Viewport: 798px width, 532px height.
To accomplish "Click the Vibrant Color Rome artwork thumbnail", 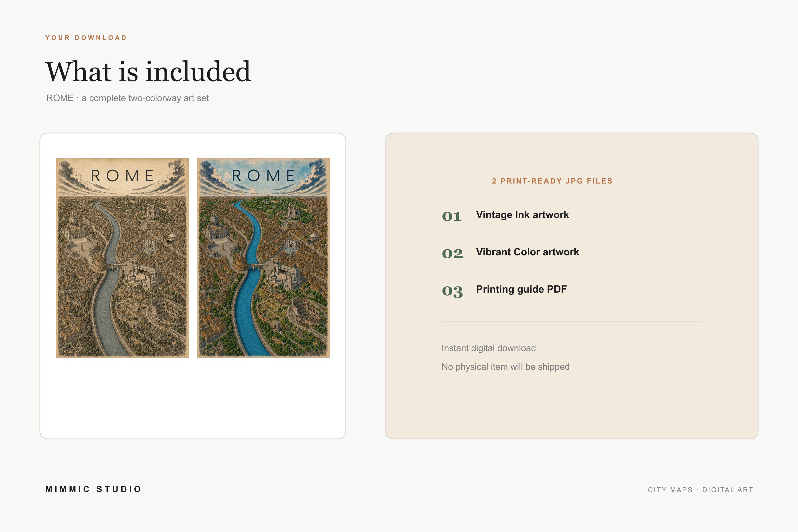I will coord(263,258).
